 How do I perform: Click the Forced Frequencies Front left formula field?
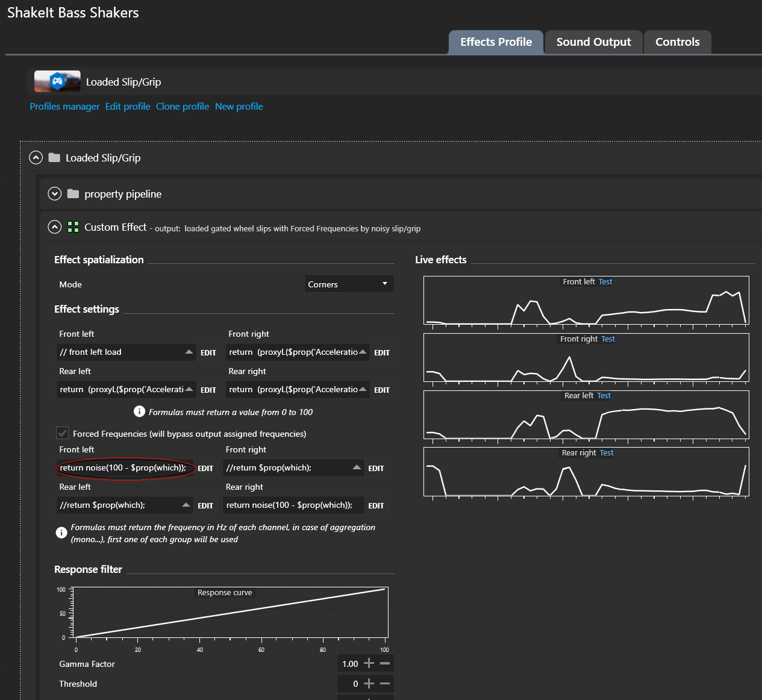click(124, 468)
